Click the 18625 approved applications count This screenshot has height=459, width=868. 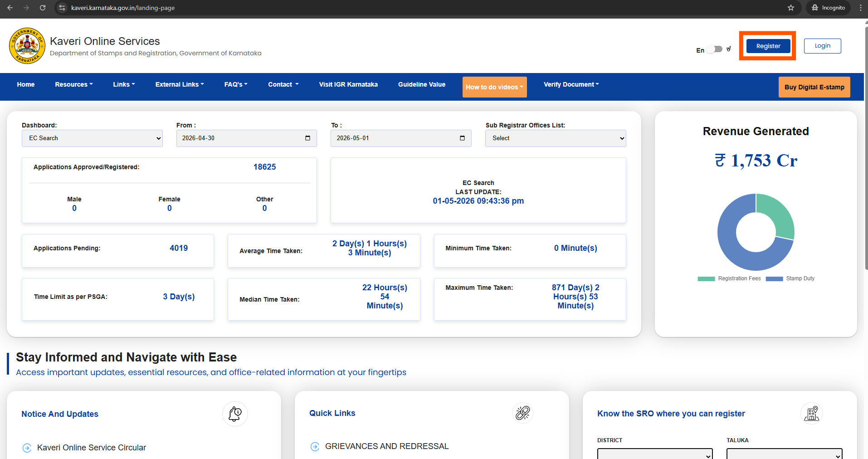click(x=264, y=167)
